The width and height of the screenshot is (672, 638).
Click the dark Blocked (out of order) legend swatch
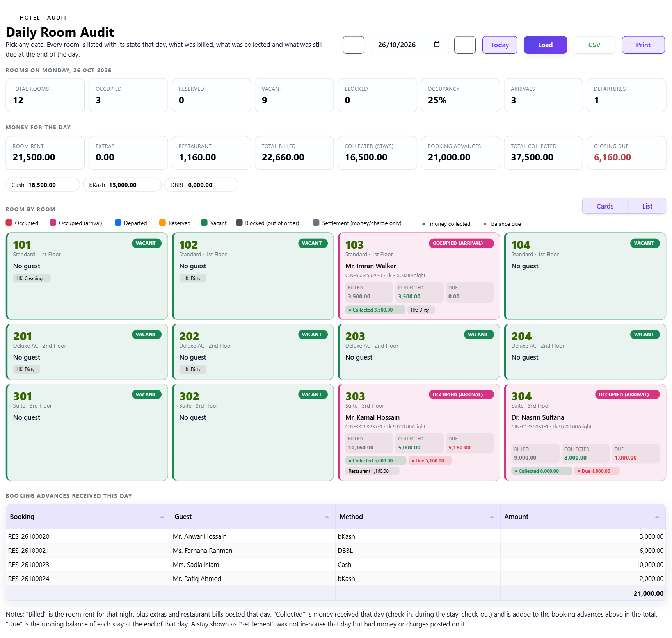pos(239,223)
